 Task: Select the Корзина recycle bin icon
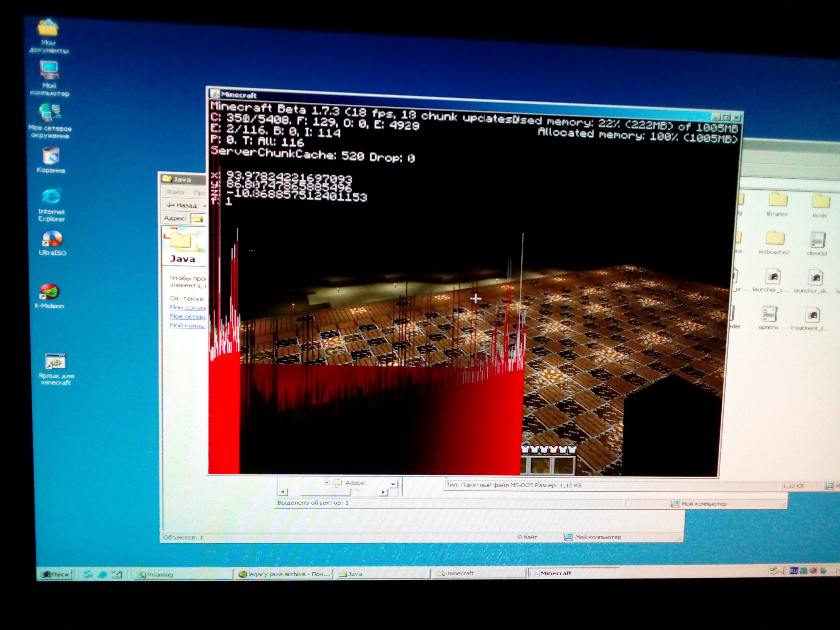(x=51, y=160)
